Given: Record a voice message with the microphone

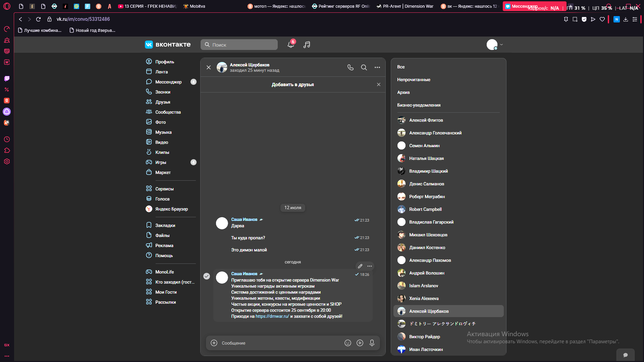Looking at the screenshot, I should tap(372, 343).
